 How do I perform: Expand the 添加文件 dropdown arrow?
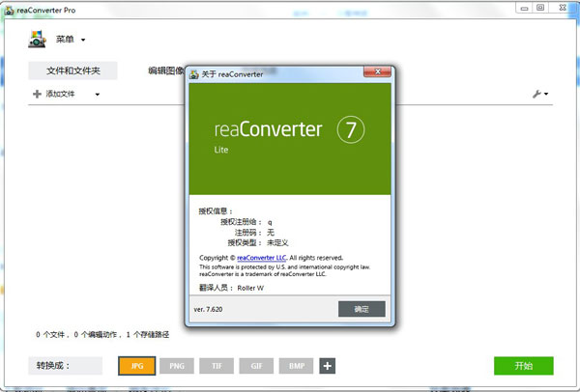(98, 95)
